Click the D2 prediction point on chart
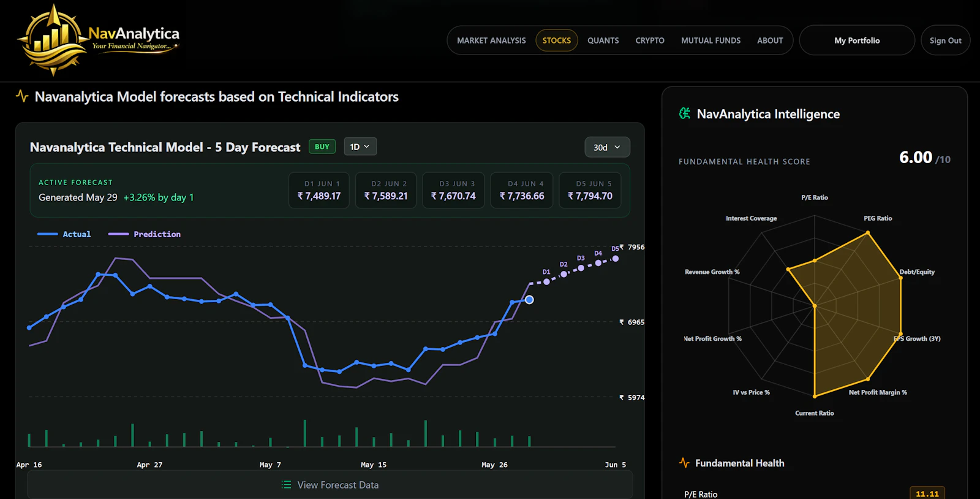Screen dimensions: 980x499 point(564,274)
